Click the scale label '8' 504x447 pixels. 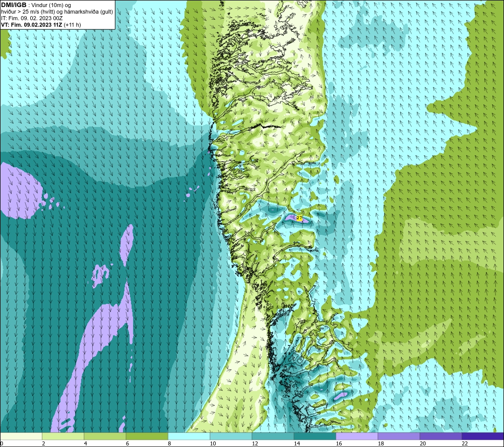coord(169,443)
